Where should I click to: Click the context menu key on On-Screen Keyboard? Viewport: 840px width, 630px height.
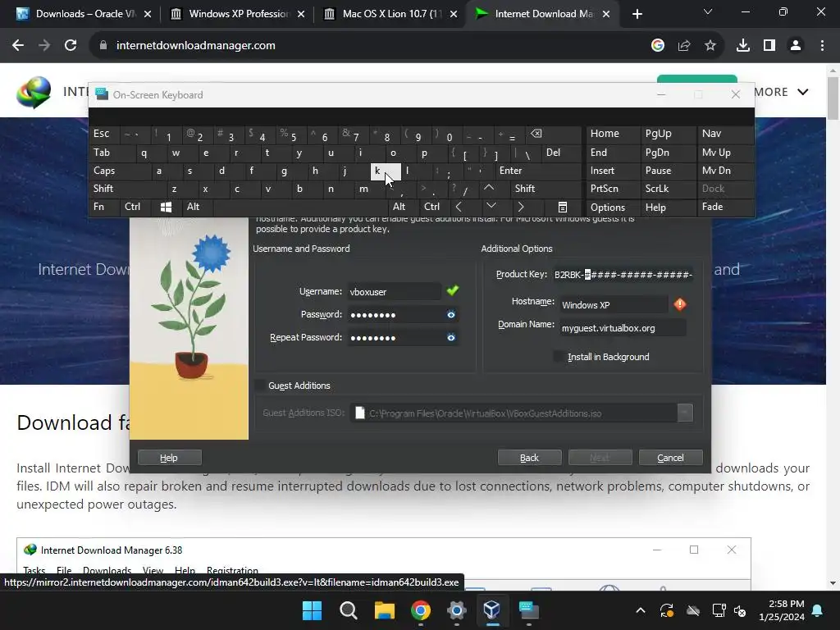[563, 207]
